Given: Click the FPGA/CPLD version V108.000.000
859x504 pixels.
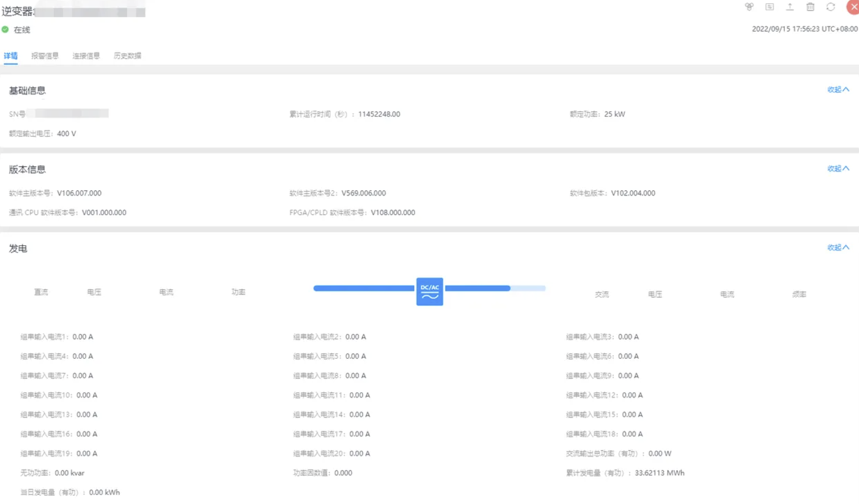Looking at the screenshot, I should 393,212.
